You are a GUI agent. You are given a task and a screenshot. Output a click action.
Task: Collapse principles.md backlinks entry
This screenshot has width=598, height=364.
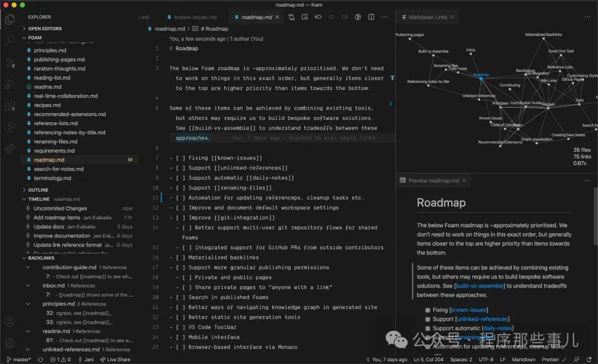tap(28, 304)
